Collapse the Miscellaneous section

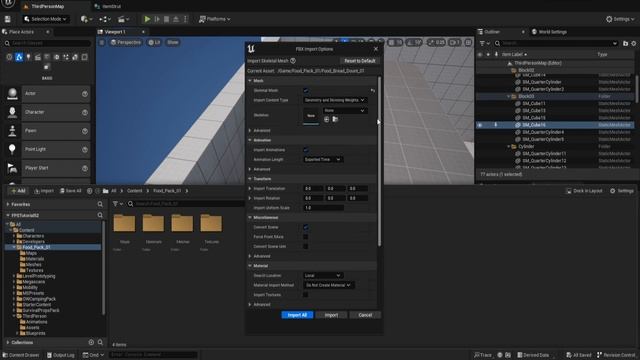point(250,218)
